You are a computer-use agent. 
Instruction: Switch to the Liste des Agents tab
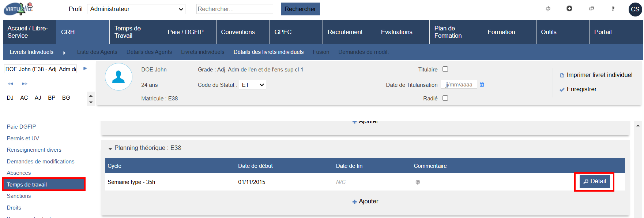97,52
